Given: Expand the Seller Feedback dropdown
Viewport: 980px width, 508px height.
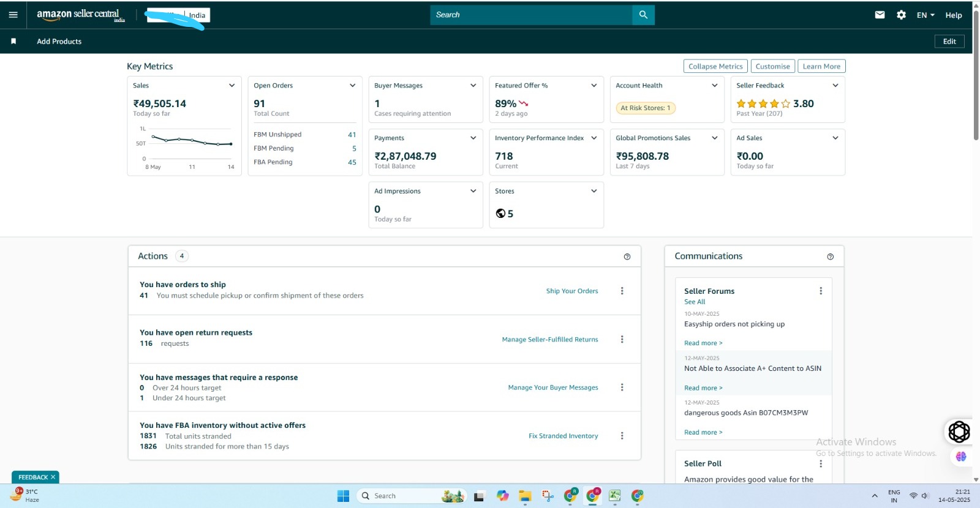Looking at the screenshot, I should click(835, 86).
